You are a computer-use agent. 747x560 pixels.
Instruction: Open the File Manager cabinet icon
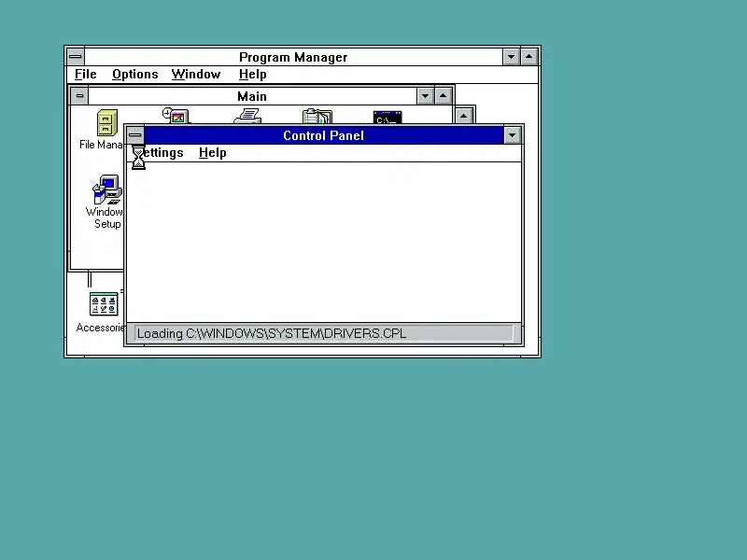click(x=107, y=123)
